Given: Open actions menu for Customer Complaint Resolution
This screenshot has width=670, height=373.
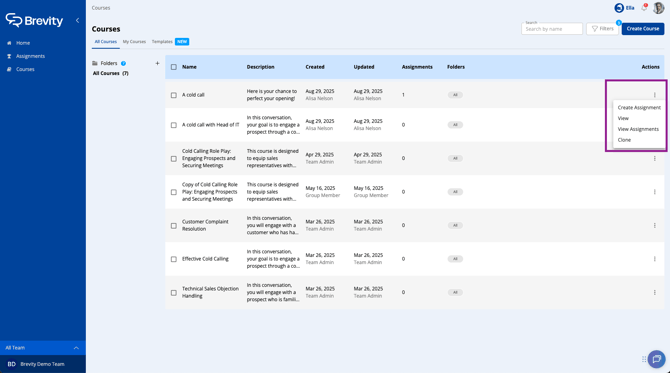Looking at the screenshot, I should click(654, 226).
